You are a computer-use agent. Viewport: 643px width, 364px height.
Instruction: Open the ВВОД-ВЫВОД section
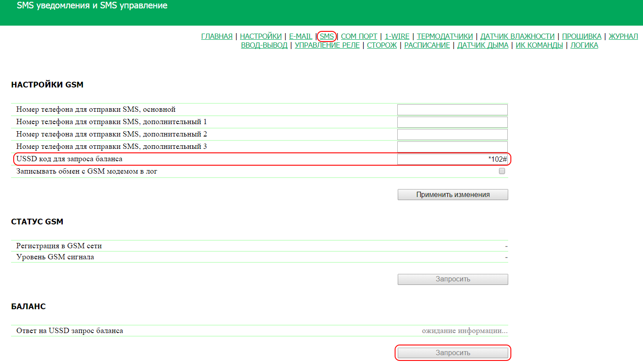[264, 45]
